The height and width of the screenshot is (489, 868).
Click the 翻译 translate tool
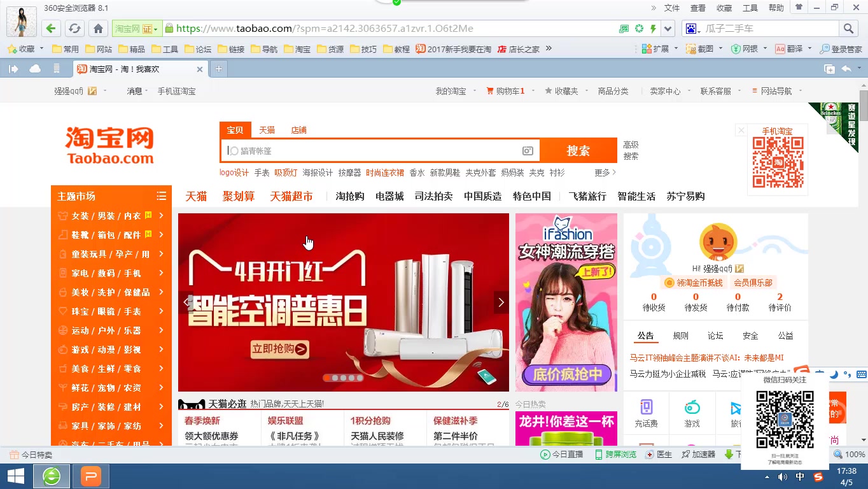[789, 48]
